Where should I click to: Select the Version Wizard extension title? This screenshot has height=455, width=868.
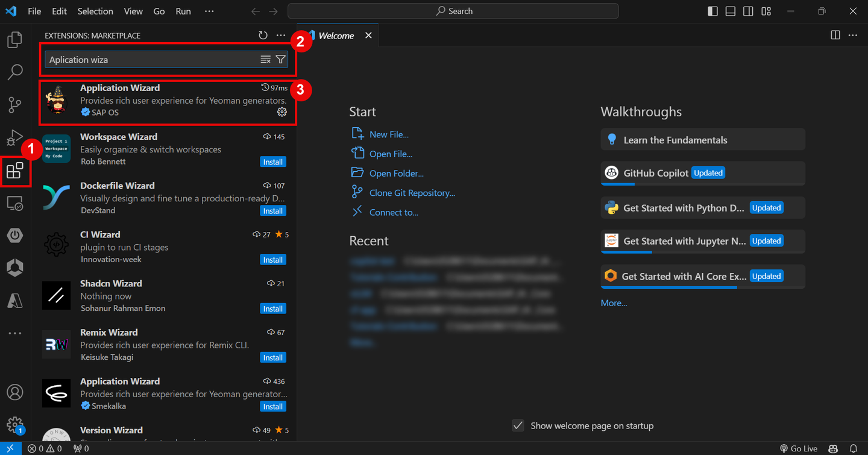(112, 430)
